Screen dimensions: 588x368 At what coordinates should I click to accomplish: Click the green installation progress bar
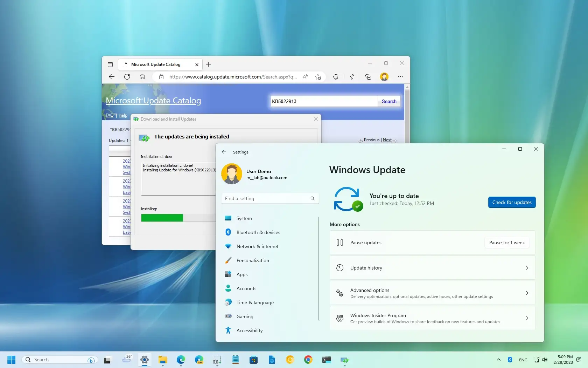pos(162,218)
